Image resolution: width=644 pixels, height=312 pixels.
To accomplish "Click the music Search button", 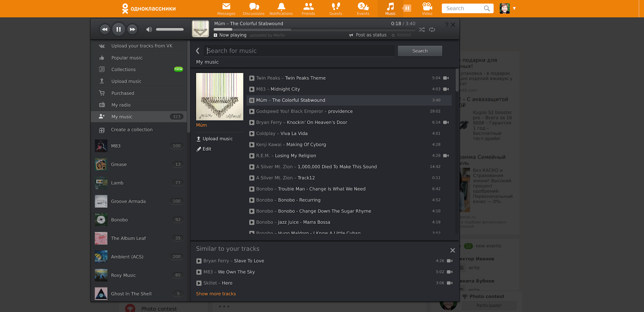I will [420, 51].
